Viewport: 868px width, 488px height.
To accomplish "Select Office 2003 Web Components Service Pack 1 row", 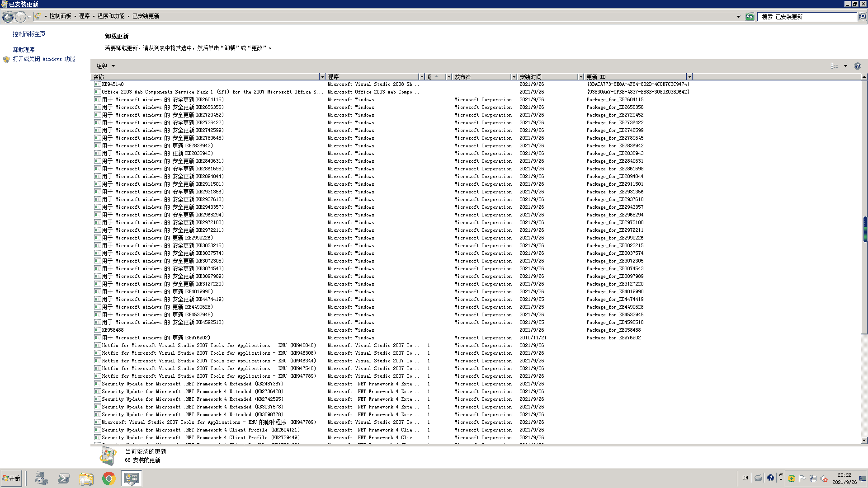I will coord(392,92).
